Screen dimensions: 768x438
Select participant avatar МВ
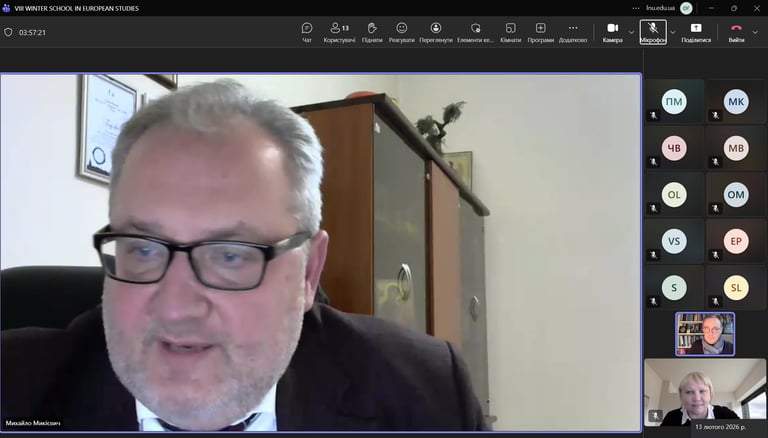[x=736, y=148]
